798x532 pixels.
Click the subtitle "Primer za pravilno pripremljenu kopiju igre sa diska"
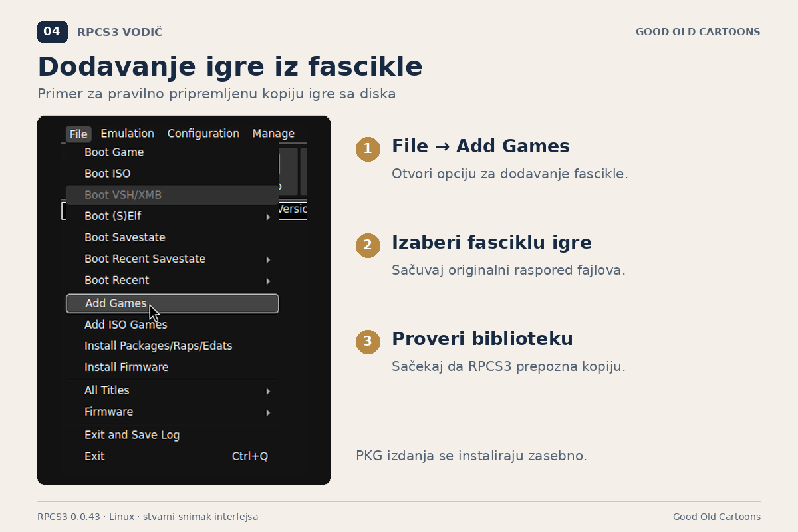point(217,94)
